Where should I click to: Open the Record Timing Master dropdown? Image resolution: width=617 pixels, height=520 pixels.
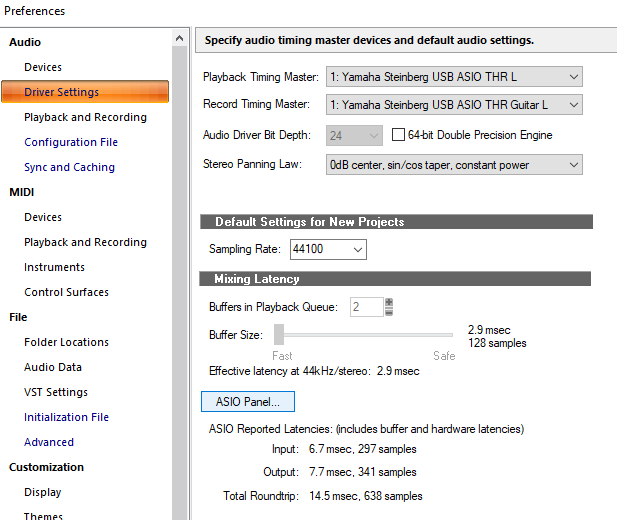coord(454,105)
